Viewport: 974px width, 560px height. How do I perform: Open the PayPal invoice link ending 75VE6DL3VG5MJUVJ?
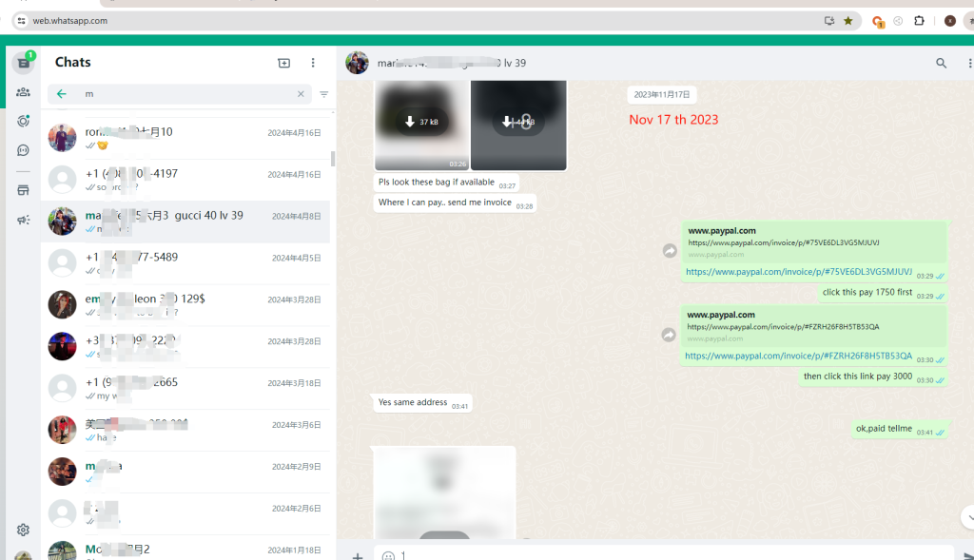798,272
